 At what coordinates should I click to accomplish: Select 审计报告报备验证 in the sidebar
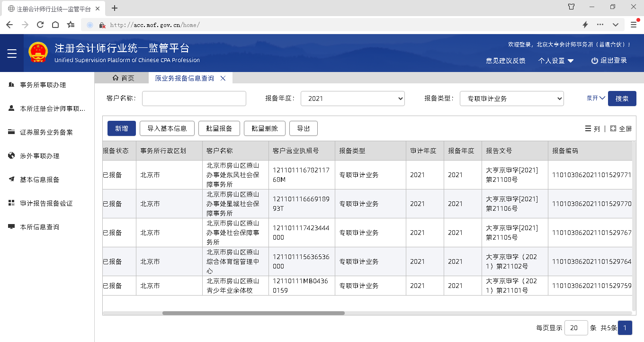pyautogui.click(x=46, y=204)
